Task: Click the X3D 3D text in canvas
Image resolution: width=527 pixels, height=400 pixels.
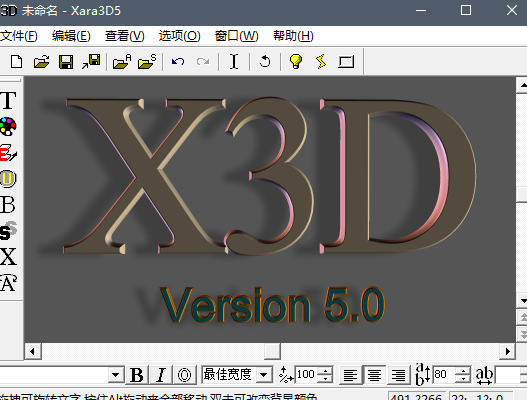Action: coord(269,175)
